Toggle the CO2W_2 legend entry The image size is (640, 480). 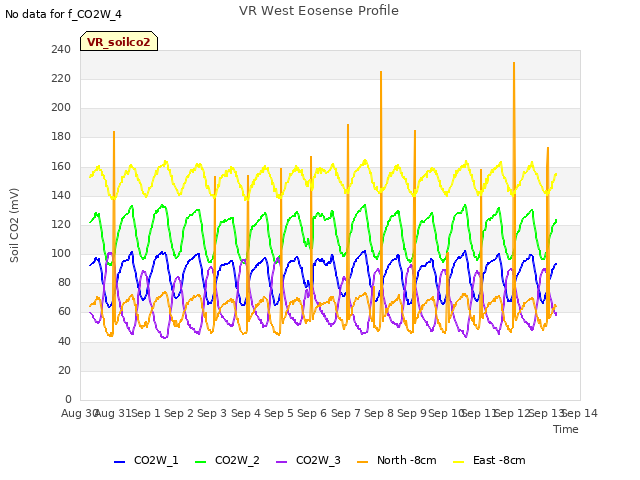click(227, 461)
